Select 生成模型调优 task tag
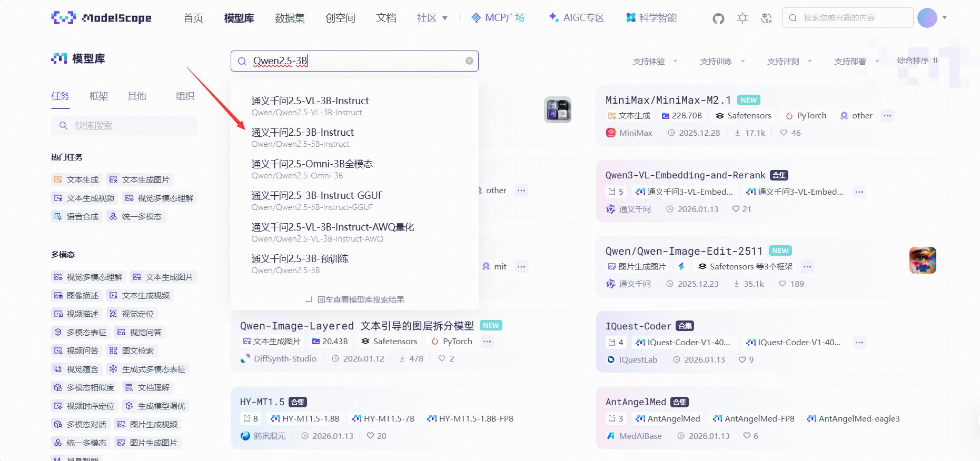The height and width of the screenshot is (461, 980). coord(155,406)
